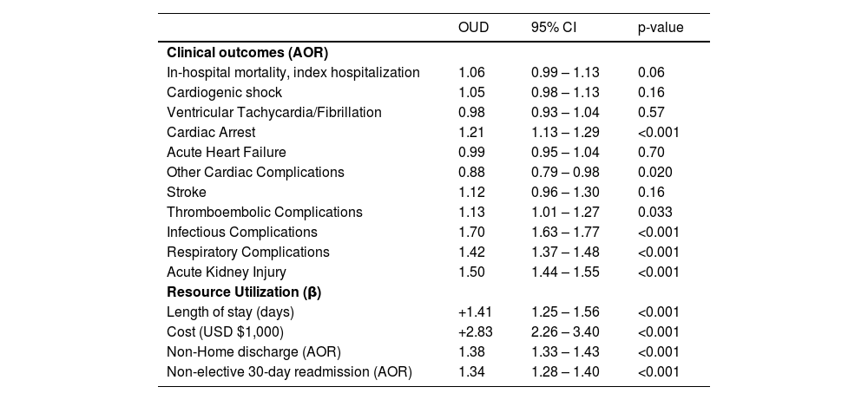
Task: Select the Respiratory Complications row label
Action: [x=247, y=252]
